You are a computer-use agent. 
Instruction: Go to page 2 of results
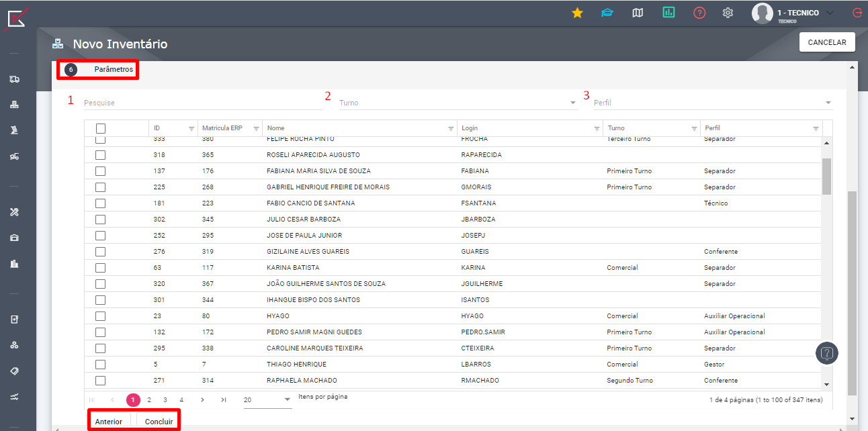(x=149, y=400)
